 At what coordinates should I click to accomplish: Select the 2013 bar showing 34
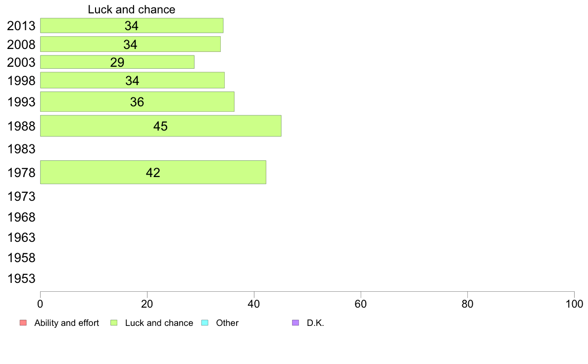pyautogui.click(x=132, y=26)
